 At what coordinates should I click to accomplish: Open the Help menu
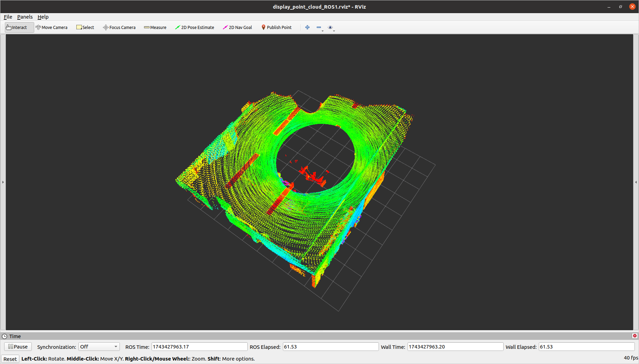(43, 17)
